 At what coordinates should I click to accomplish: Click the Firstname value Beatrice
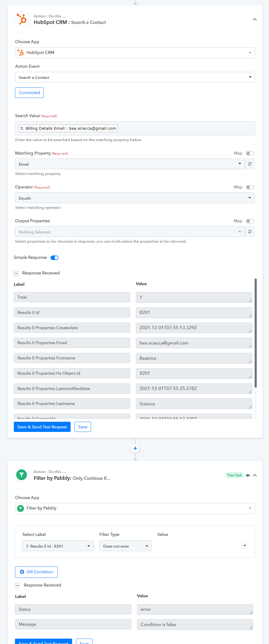[194, 358]
